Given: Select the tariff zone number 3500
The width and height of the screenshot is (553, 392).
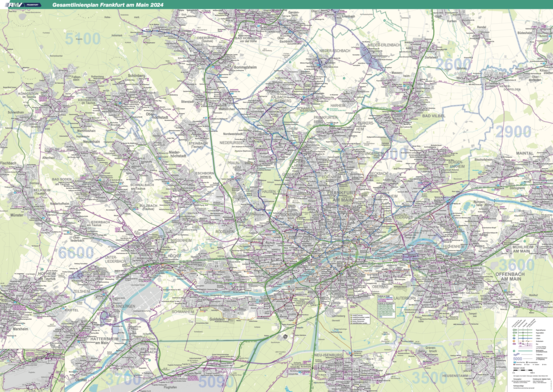Looking at the screenshot, I should pos(430,378).
